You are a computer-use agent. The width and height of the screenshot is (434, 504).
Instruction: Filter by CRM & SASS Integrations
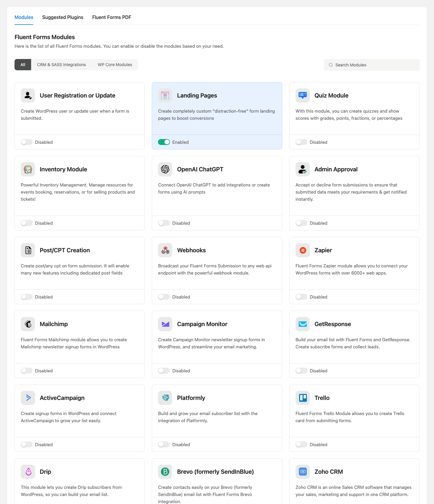click(61, 65)
